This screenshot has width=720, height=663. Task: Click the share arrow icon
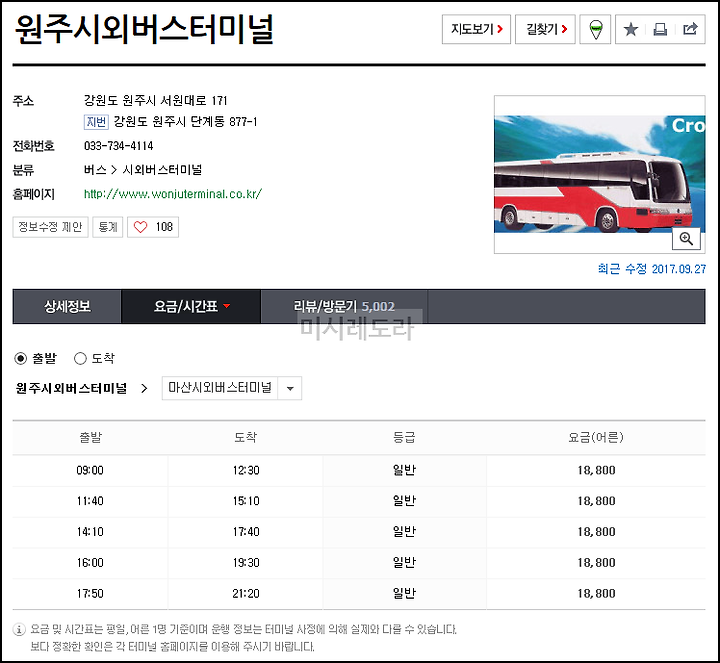point(690,29)
